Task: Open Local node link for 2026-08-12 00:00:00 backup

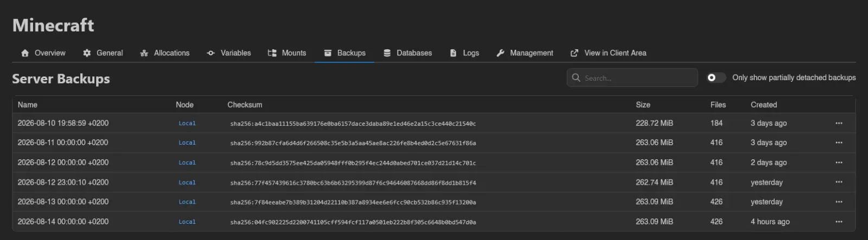Action: 187,163
